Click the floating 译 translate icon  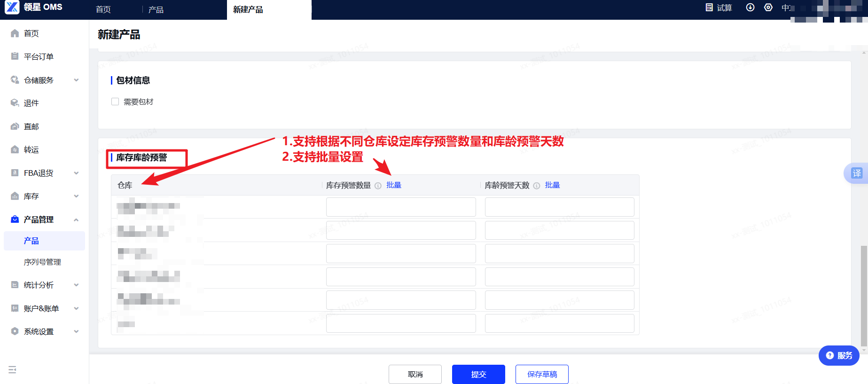(x=857, y=173)
